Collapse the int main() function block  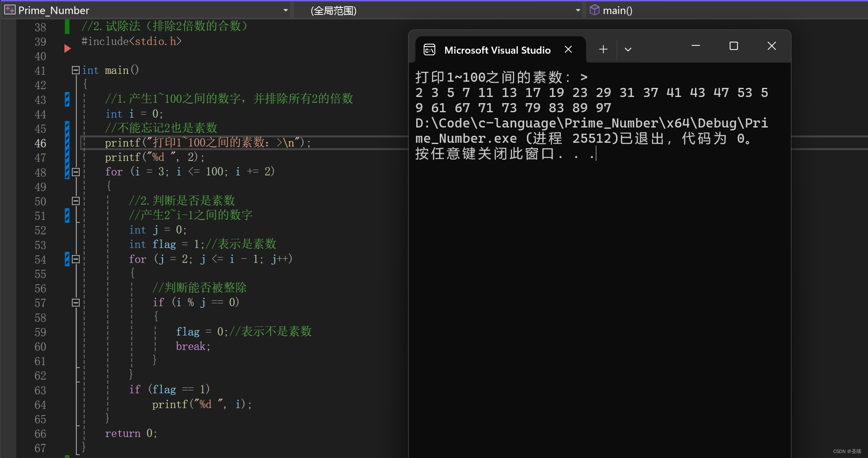76,70
